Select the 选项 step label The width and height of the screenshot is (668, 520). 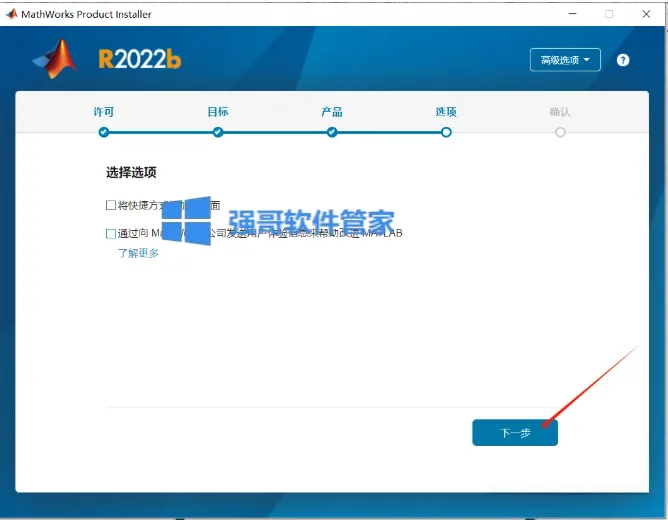[446, 112]
